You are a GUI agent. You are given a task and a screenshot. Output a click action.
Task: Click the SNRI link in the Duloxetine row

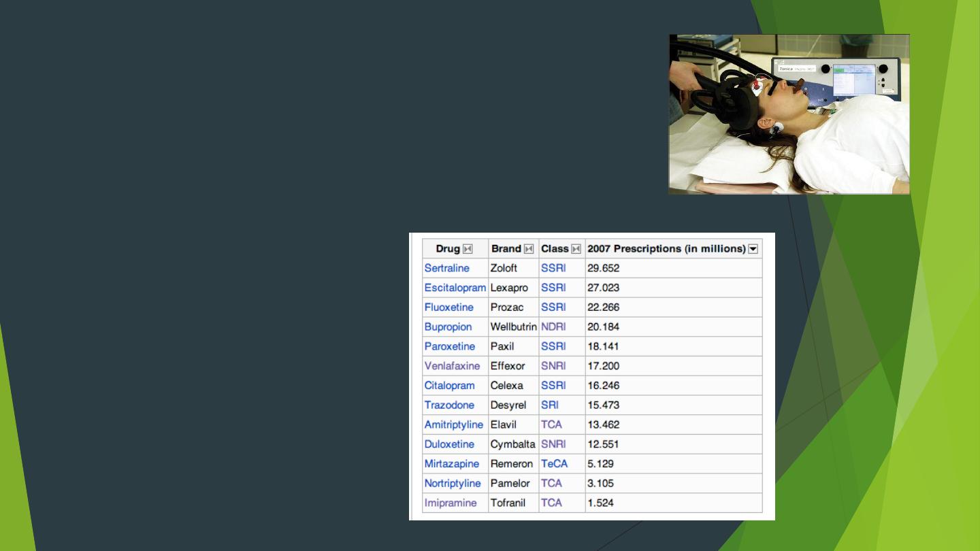(553, 444)
